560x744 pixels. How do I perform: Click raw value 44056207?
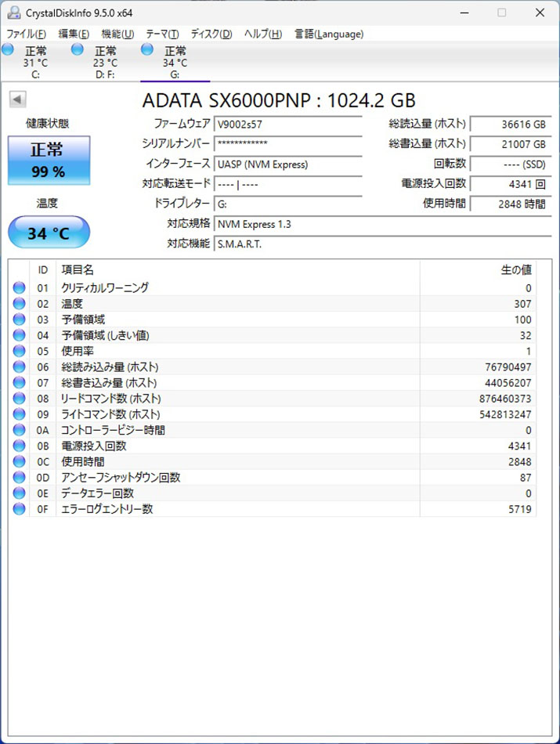(508, 383)
